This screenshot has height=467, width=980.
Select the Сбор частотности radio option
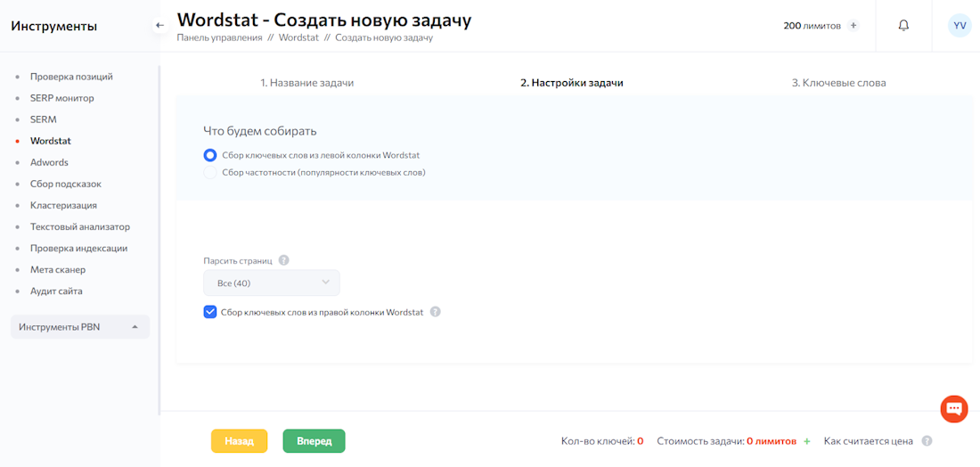(x=210, y=172)
